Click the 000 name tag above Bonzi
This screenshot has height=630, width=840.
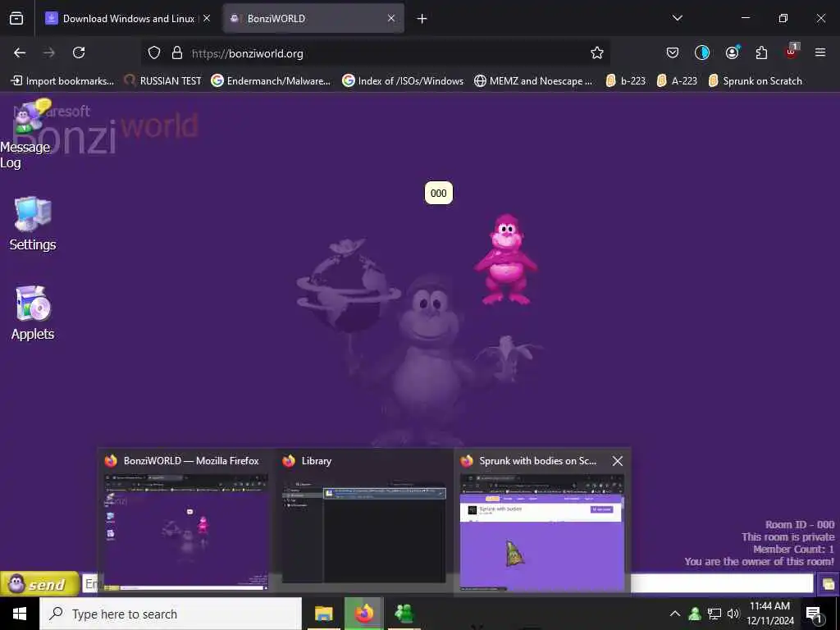point(439,194)
